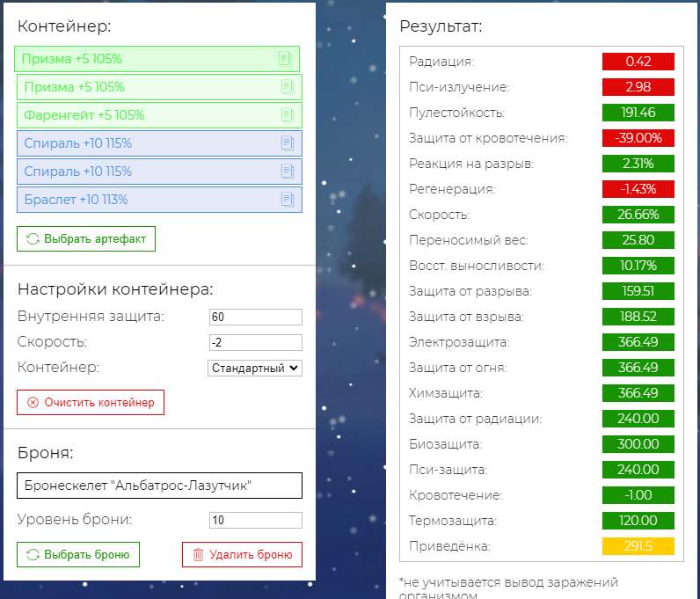Click the Уровень брони: label

(75, 520)
